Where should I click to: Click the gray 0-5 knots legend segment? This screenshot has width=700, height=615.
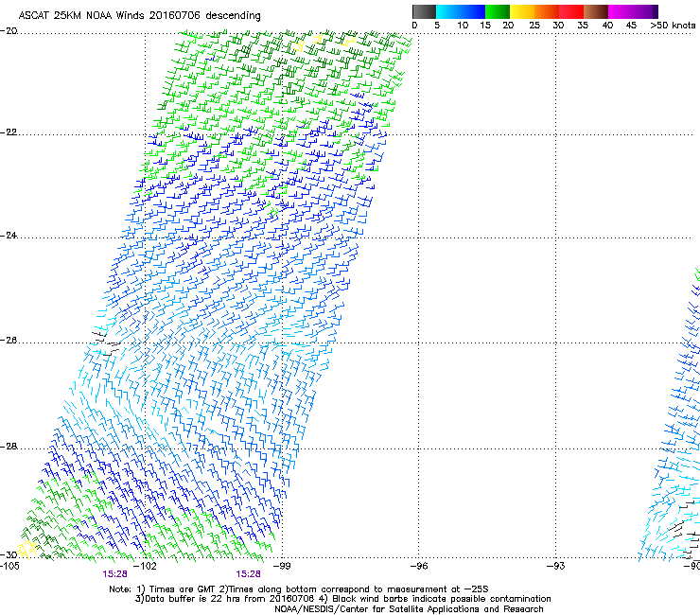(x=424, y=11)
